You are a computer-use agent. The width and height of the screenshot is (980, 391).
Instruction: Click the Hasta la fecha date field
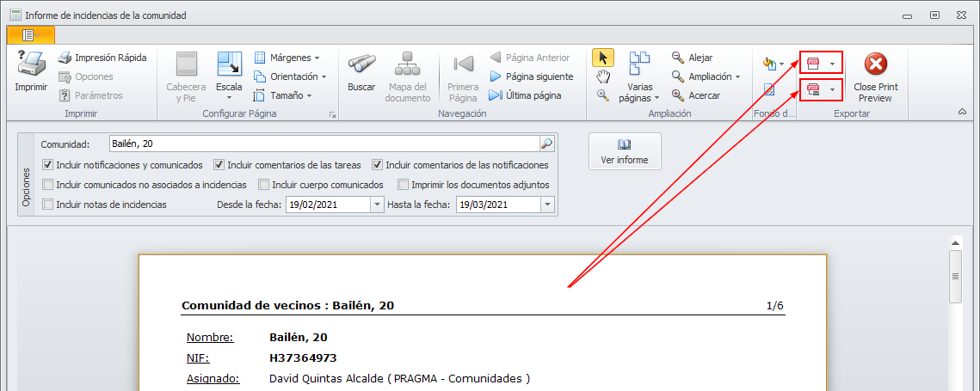(499, 205)
